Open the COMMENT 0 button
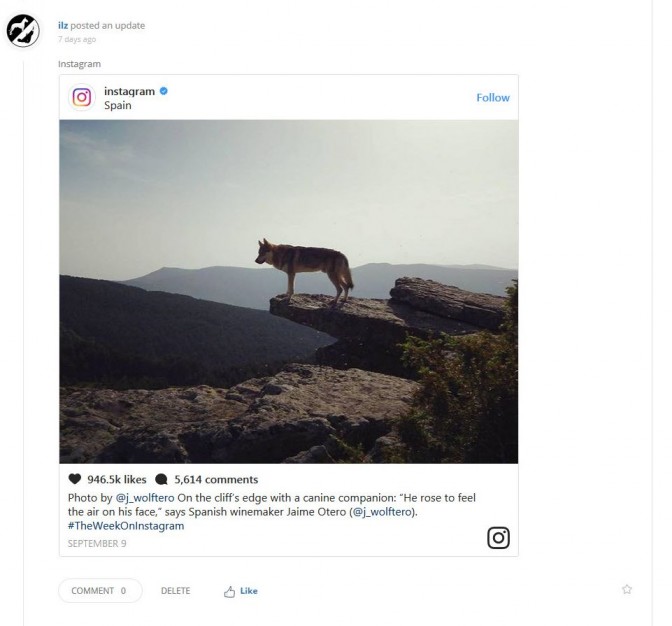This screenshot has height=626, width=672. point(99,591)
